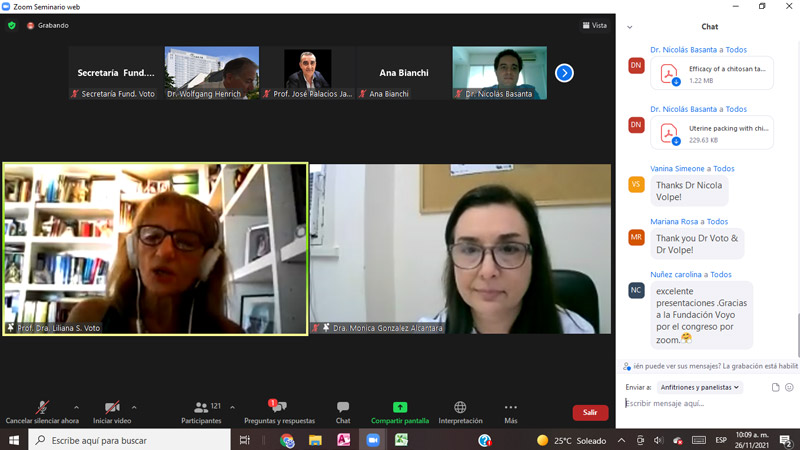800x450 pixels.
Task: Open the emoji picker in chat
Action: [789, 387]
